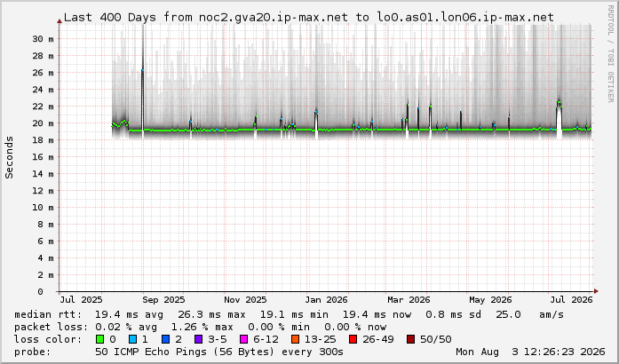Click the purple 3-5 loss swatch
The width and height of the screenshot is (619, 364).
[199, 339]
